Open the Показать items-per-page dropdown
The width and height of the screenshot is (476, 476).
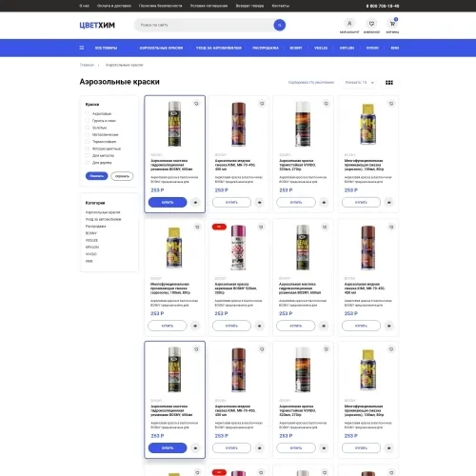[359, 83]
